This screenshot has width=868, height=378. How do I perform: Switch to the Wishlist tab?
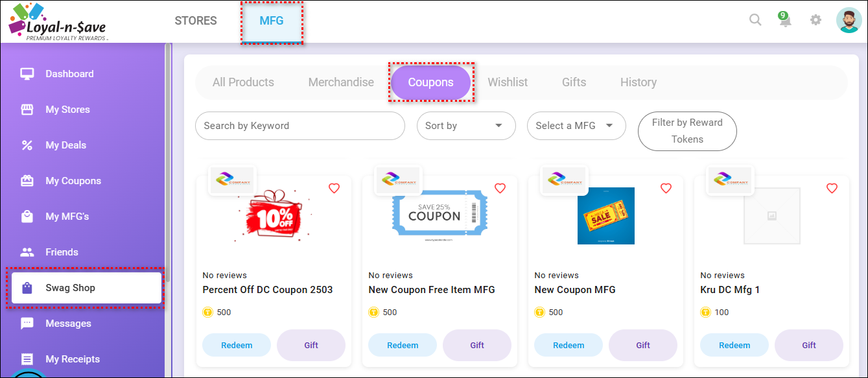pos(508,82)
